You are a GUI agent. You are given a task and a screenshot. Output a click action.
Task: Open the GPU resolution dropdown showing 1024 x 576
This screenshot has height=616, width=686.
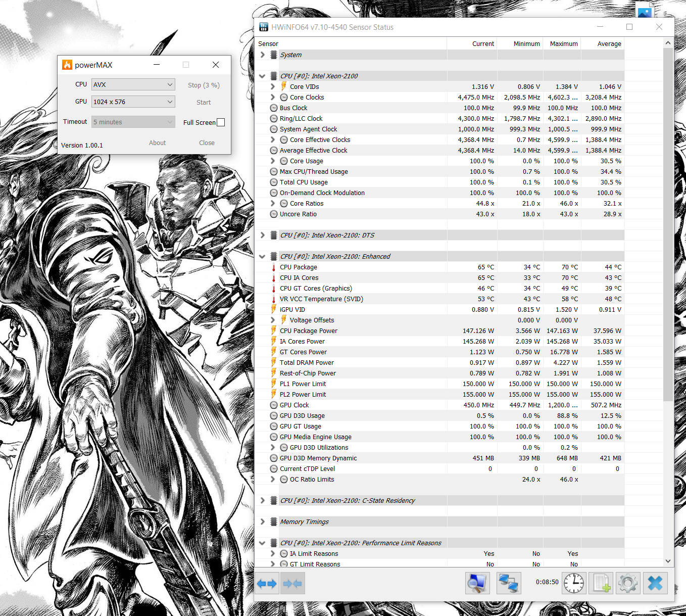tap(133, 102)
